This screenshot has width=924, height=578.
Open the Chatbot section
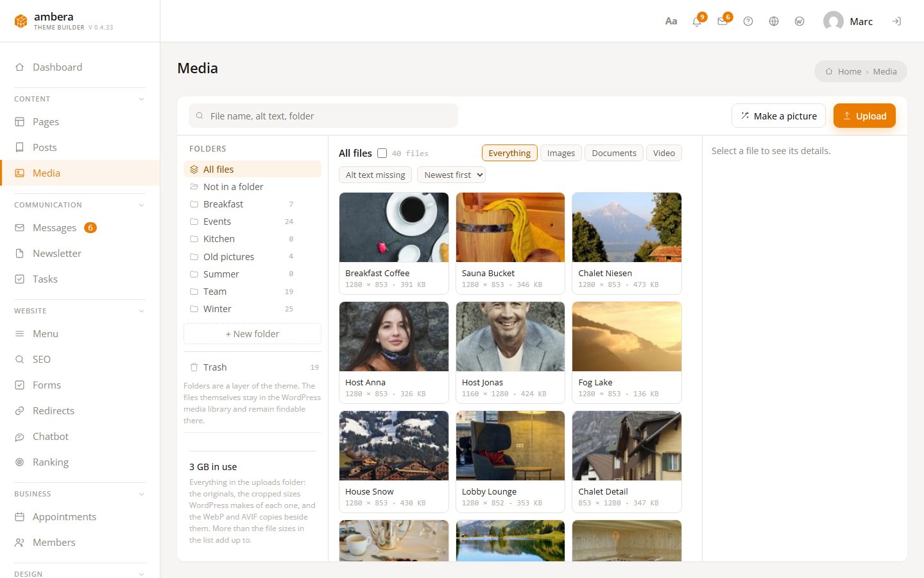pos(80,436)
